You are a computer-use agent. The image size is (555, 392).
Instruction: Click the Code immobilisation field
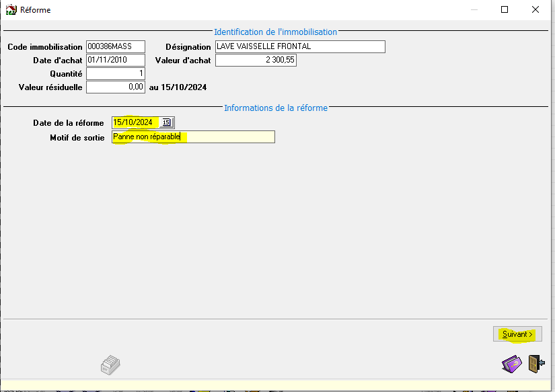coord(115,47)
